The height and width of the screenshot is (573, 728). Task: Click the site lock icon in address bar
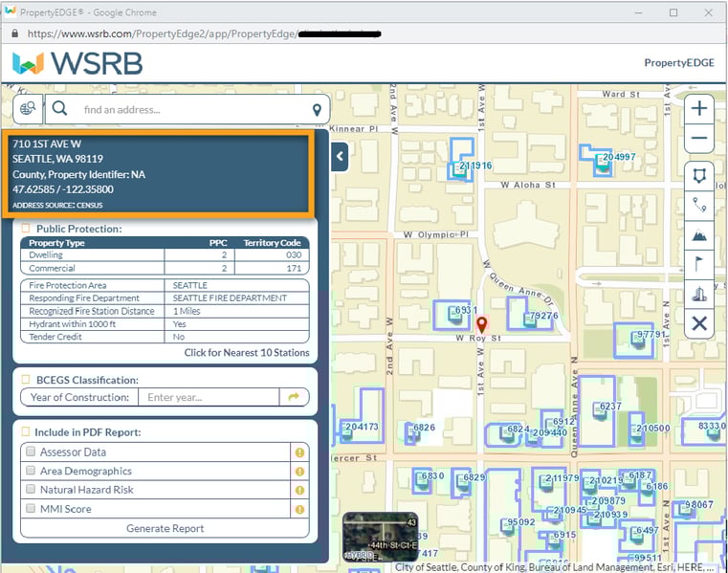[x=15, y=33]
